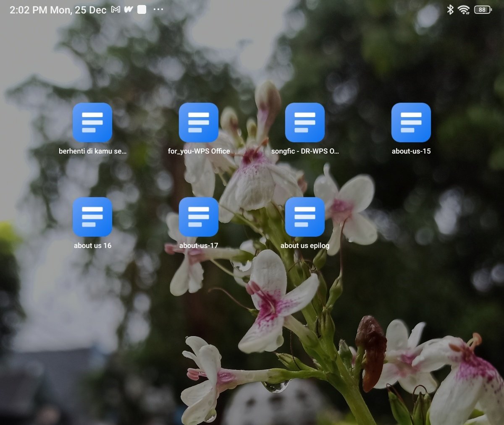
Task: Tap the WPS notification icon in status bar
Action: click(129, 10)
